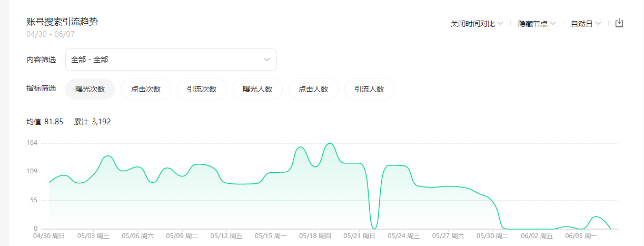This screenshot has width=644, height=246.
Task: Click the y-axis value 109
Action: (x=32, y=172)
